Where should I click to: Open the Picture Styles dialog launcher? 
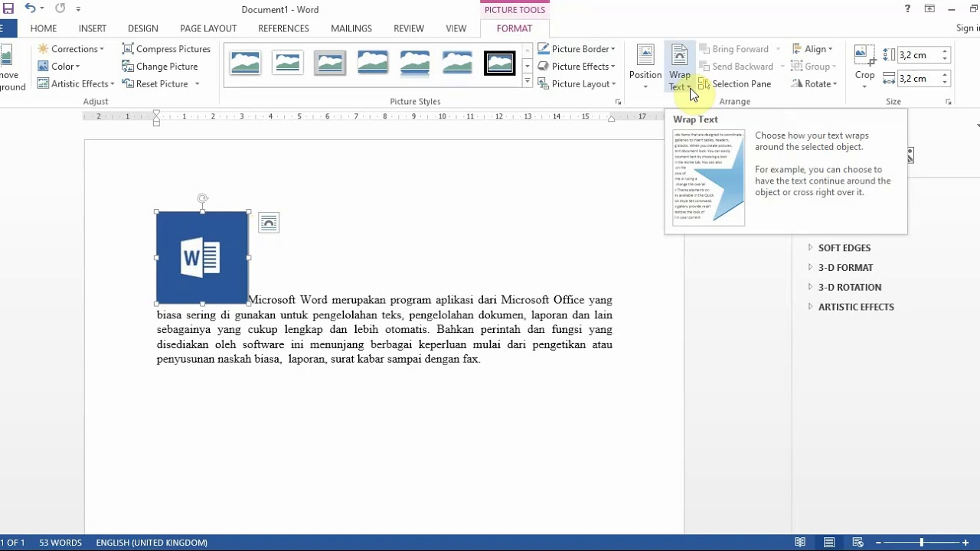click(618, 102)
